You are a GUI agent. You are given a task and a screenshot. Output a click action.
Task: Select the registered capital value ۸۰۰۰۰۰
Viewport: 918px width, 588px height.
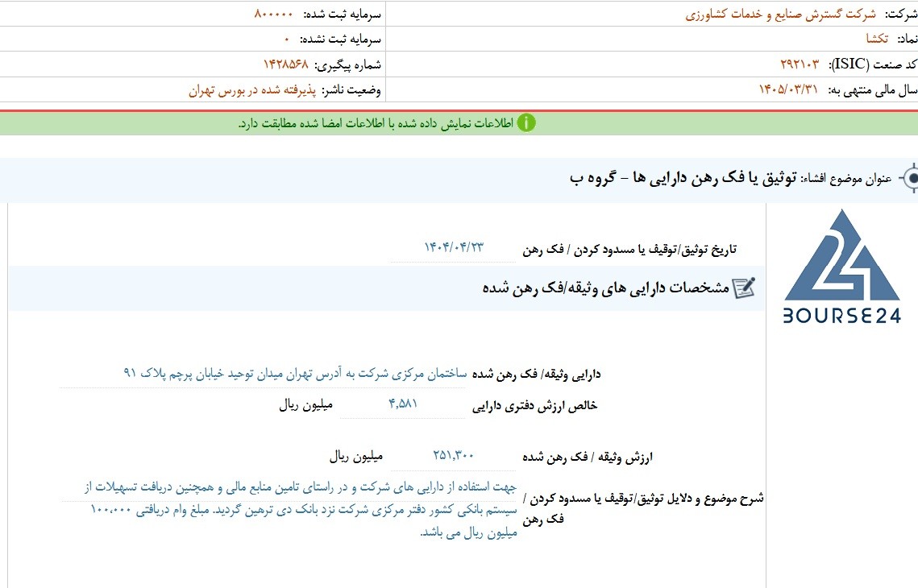(x=273, y=14)
